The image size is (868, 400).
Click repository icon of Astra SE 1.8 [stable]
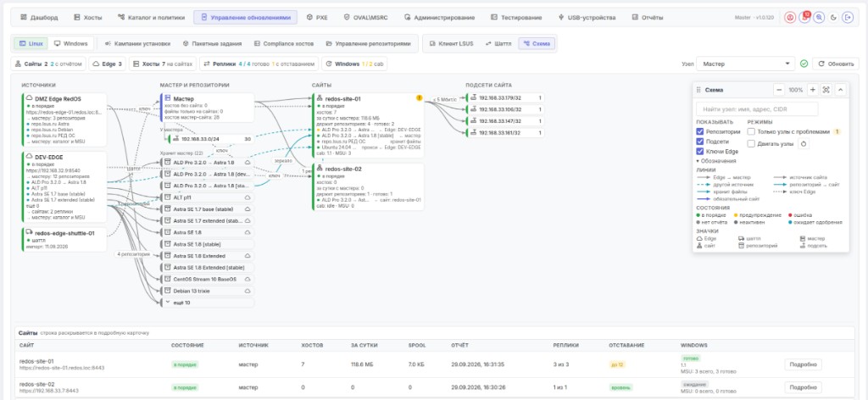(x=168, y=244)
